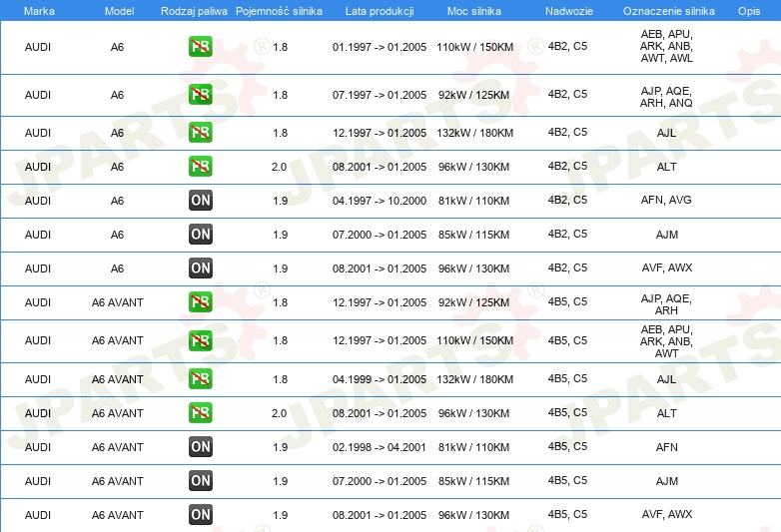Click AFN engine code in A6 AVANT row
The height and width of the screenshot is (532, 781).
click(x=666, y=447)
